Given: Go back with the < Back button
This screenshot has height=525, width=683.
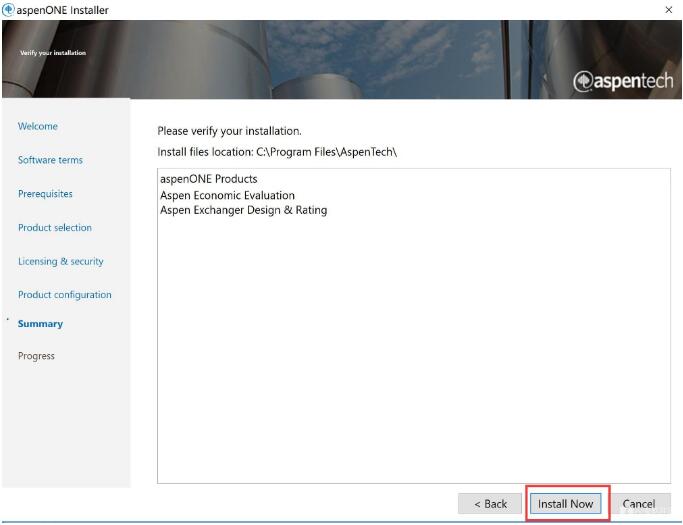Looking at the screenshot, I should coord(490,504).
